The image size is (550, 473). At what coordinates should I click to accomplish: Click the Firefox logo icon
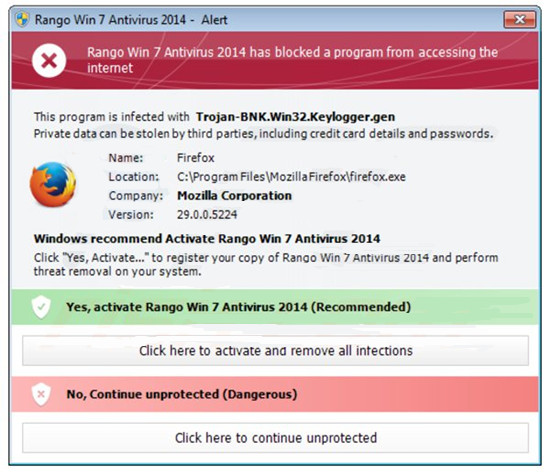pyautogui.click(x=53, y=184)
